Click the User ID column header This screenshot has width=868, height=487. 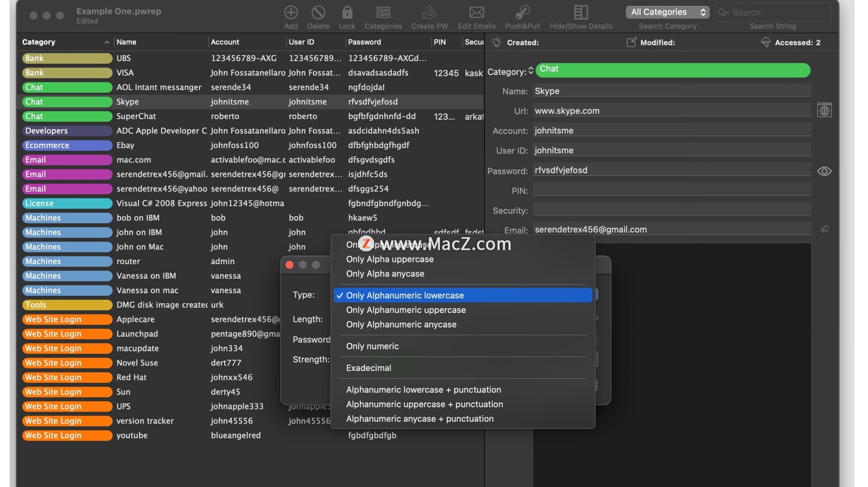[316, 42]
